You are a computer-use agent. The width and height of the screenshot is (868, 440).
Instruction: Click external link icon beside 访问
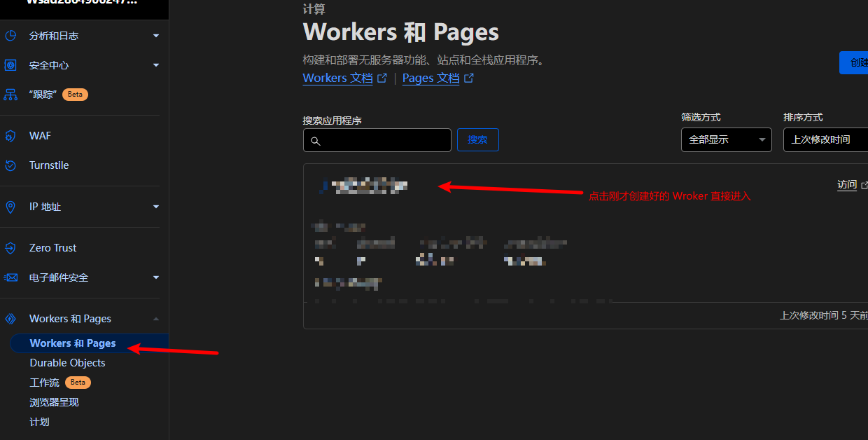864,185
